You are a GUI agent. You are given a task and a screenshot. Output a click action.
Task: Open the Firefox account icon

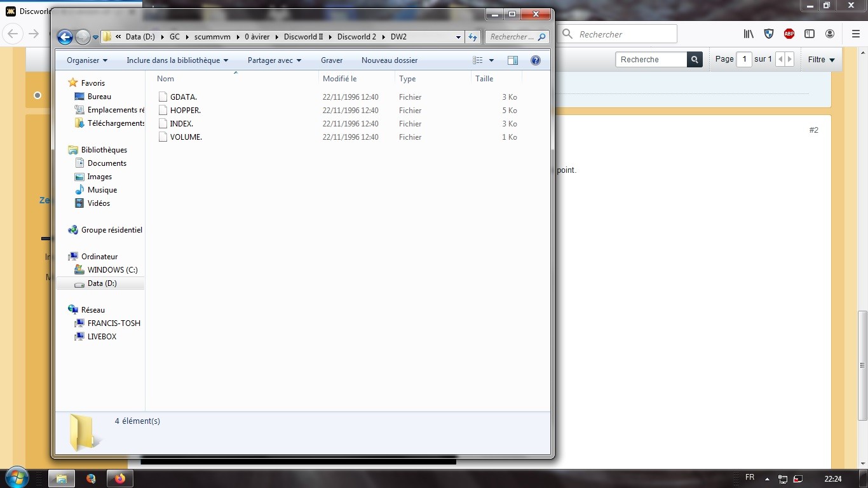(x=830, y=34)
